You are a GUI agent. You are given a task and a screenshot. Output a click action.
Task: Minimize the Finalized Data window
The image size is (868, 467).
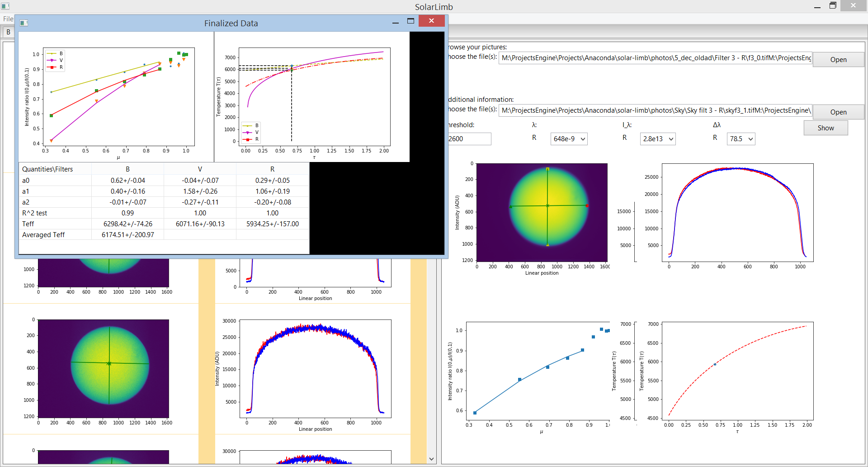[x=396, y=22]
